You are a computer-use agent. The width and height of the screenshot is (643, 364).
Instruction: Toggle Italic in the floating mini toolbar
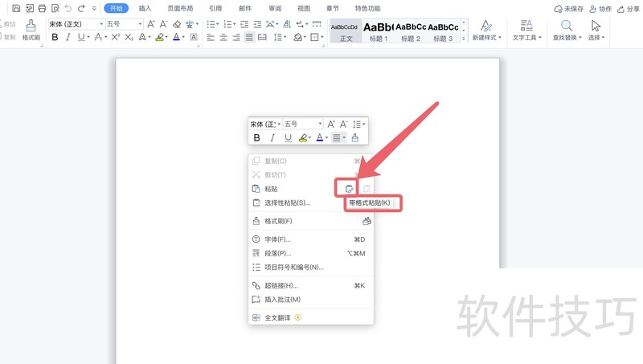(x=272, y=137)
